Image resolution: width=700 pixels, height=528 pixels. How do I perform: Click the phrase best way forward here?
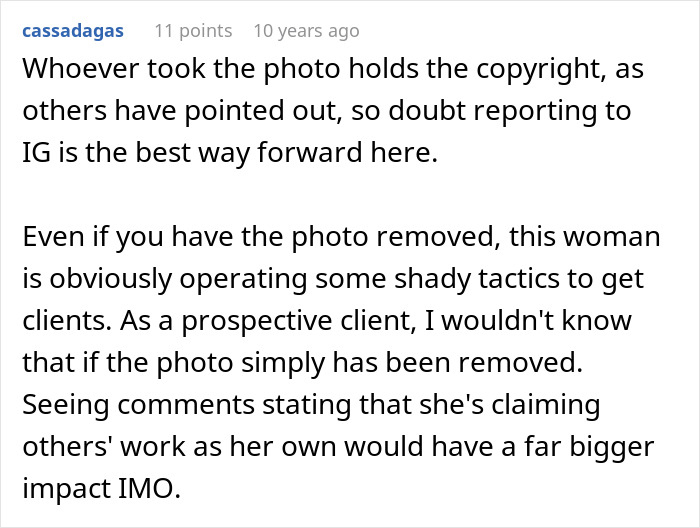pyautogui.click(x=286, y=153)
